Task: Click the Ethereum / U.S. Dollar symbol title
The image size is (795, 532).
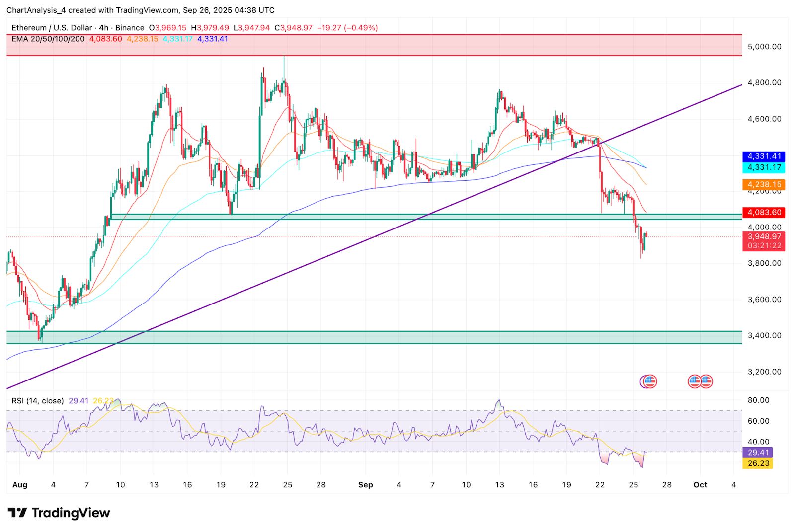Action: click(x=52, y=28)
